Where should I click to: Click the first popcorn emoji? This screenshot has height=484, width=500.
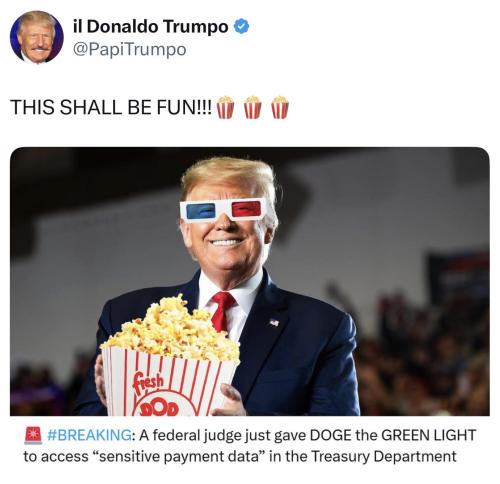(225, 107)
